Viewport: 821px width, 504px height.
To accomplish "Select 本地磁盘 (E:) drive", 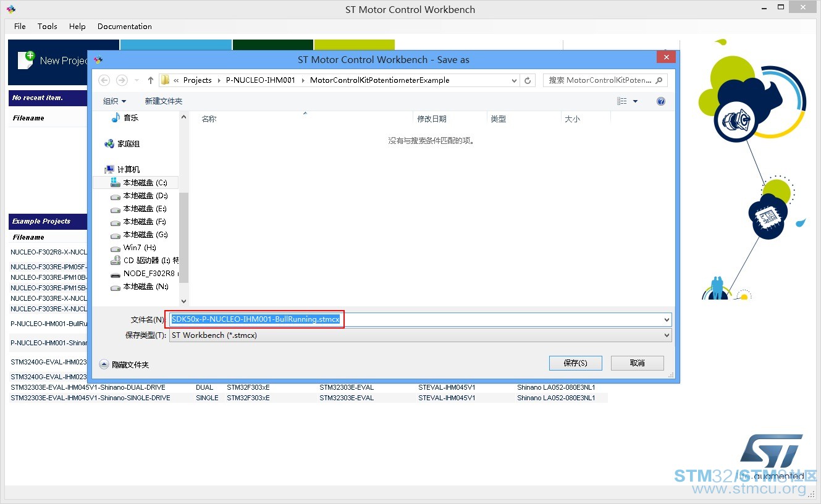I will coord(140,209).
